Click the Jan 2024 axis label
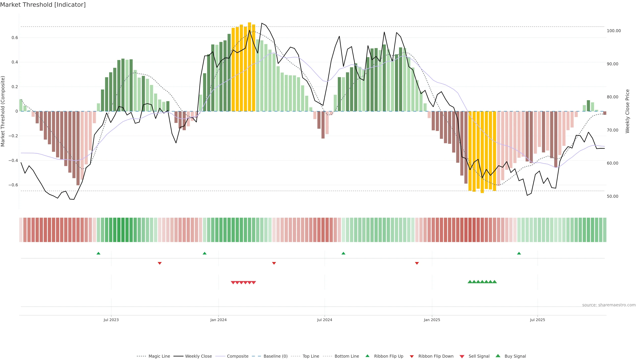This screenshot has width=644, height=362. 218,320
